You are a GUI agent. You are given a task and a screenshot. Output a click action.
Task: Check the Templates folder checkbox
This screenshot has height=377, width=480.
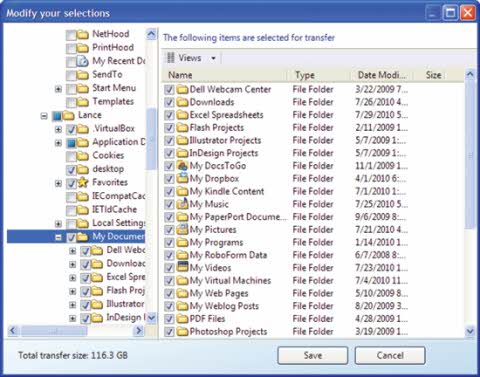pos(71,102)
